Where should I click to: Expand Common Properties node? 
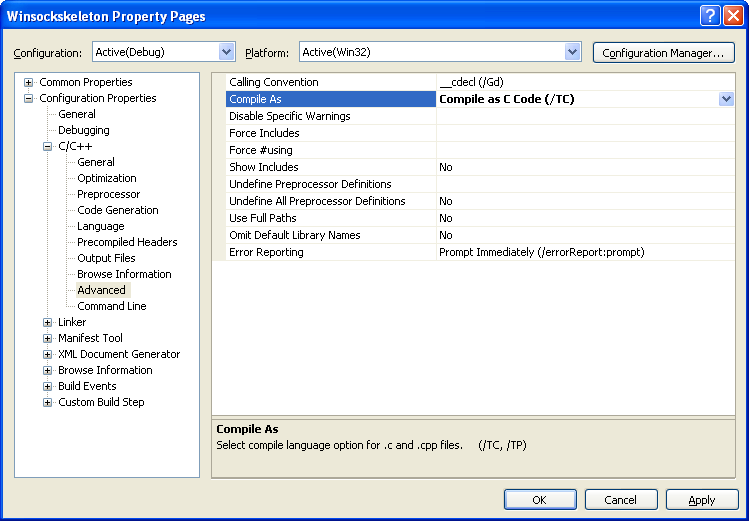[x=29, y=82]
